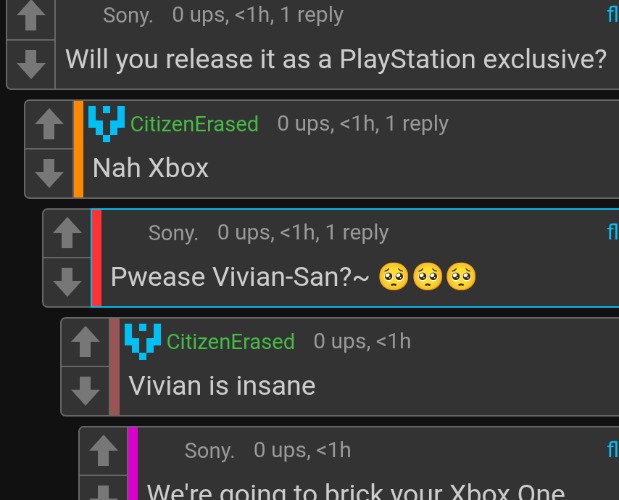This screenshot has height=500, width=619.
Task: Upvote the 'Pwease Vivian-San' comment
Action: click(67, 234)
